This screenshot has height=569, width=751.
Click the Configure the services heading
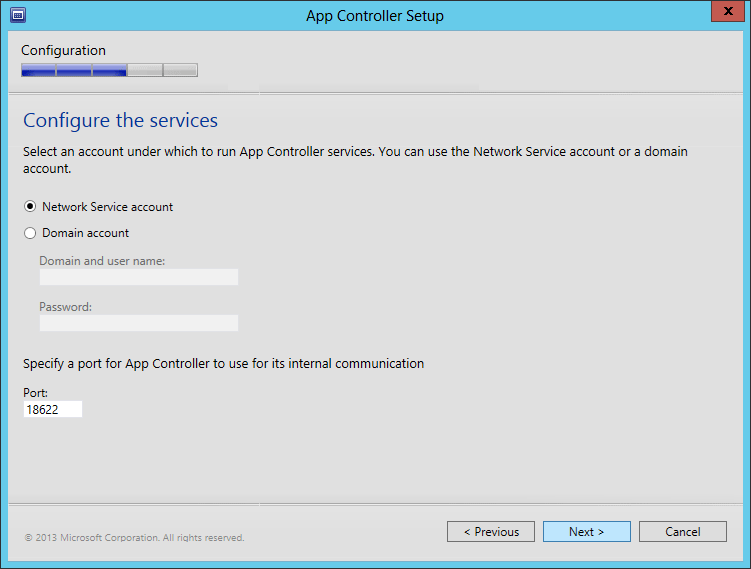tap(120, 121)
